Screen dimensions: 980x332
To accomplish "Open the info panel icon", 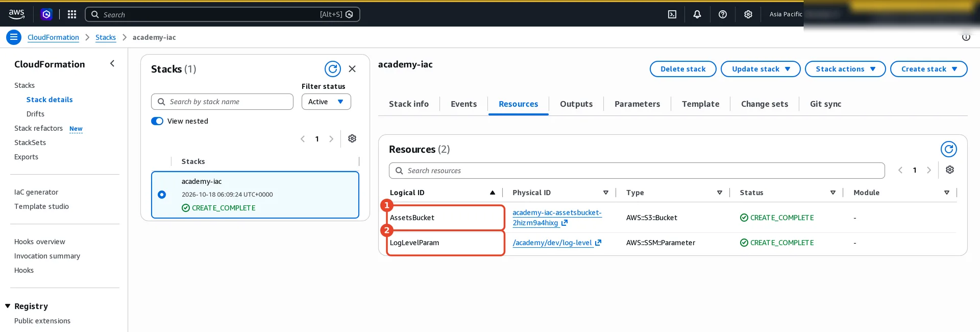I will pyautogui.click(x=966, y=37).
